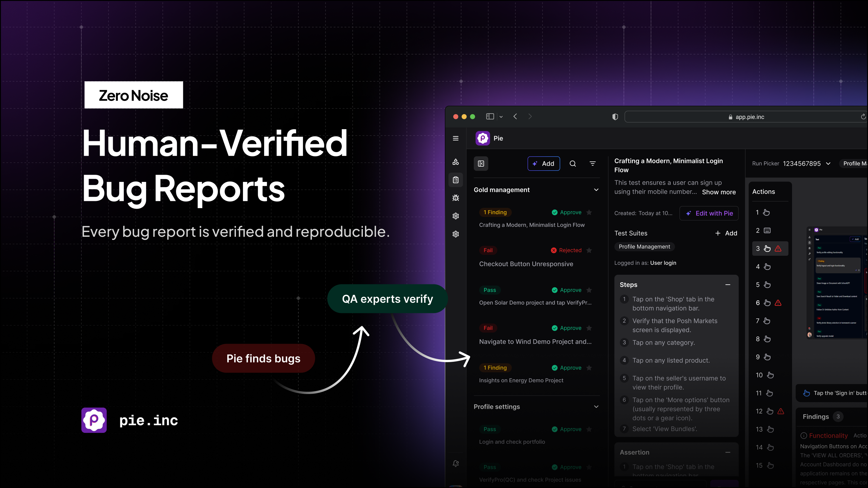Collapse the test list panel icon
Image resolution: width=868 pixels, height=488 pixels.
coord(481,164)
